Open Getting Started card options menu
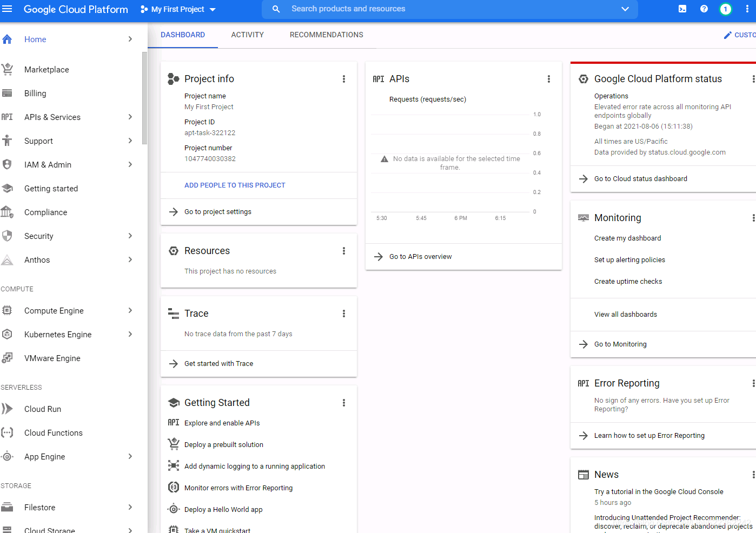Viewport: 756px width, 533px height. coord(344,403)
